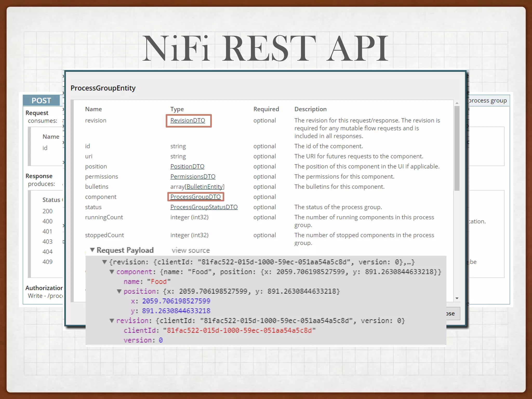Viewport: 532px width, 399px height.
Task: Click the stoppedCount field name
Action: (x=104, y=235)
